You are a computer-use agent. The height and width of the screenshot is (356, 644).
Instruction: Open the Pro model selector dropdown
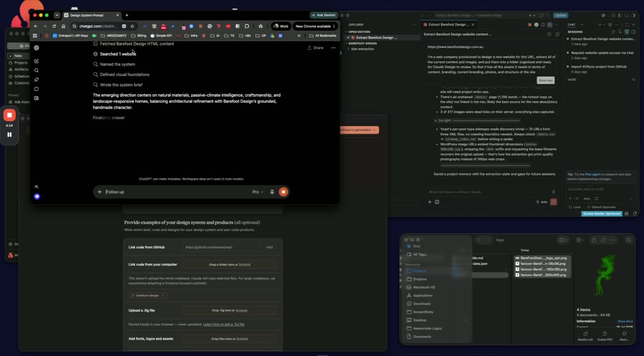pos(258,192)
